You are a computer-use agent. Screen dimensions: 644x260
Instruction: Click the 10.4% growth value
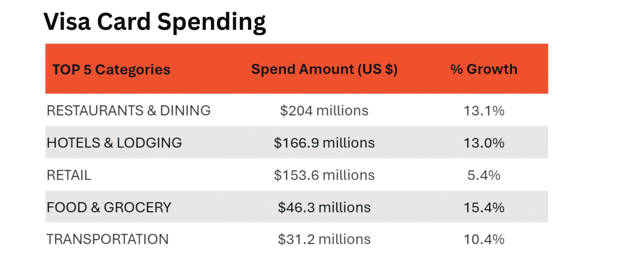(484, 239)
